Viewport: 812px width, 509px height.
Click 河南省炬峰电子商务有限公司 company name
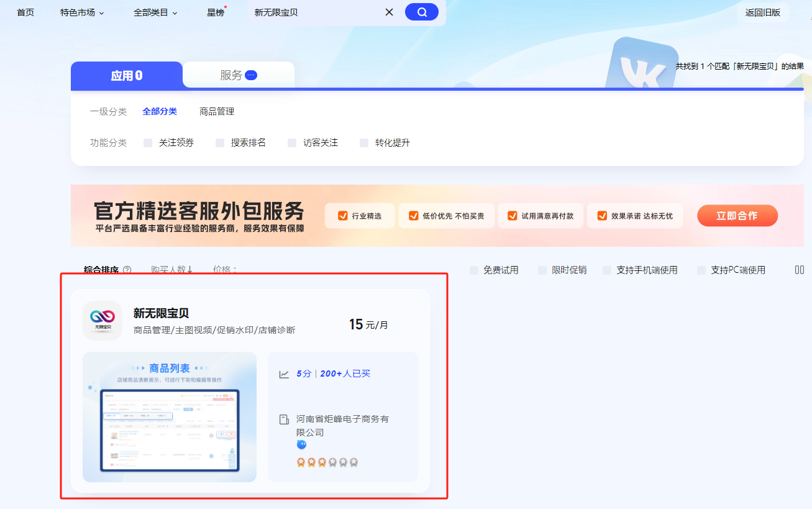[x=342, y=426]
